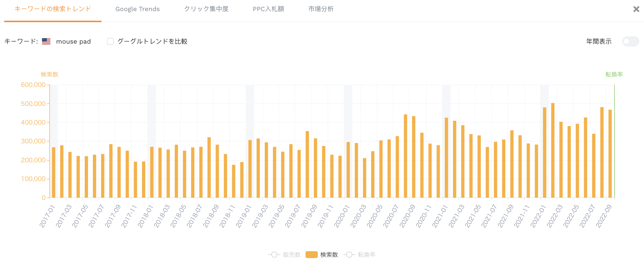Click the 検索数 legend label text
The width and height of the screenshot is (644, 264).
tap(329, 254)
